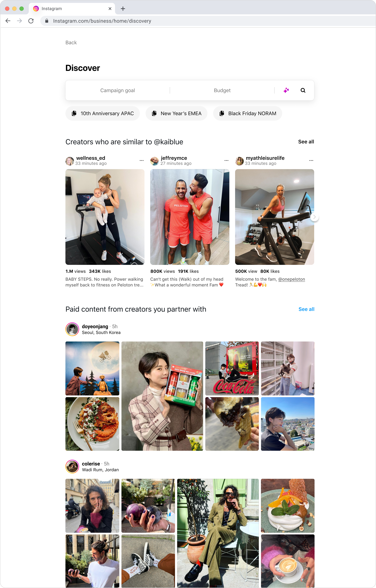Screen dimensions: 376x588
Task: Open the Budget selector
Action: (222, 90)
